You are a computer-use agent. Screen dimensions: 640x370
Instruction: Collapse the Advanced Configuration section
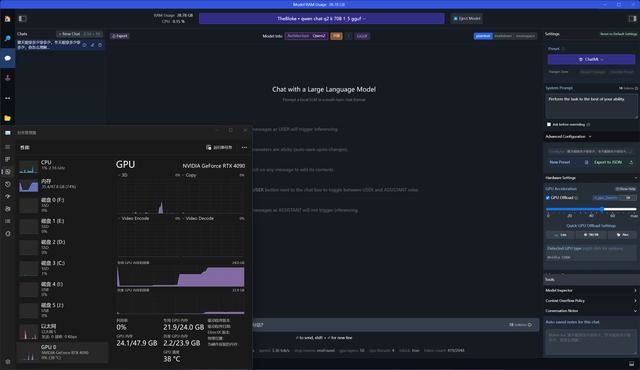tap(568, 137)
